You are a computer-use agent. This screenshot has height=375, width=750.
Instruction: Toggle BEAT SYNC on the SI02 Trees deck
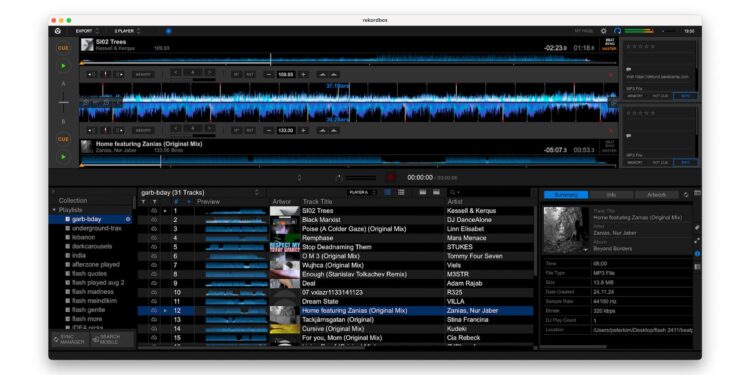[609, 42]
